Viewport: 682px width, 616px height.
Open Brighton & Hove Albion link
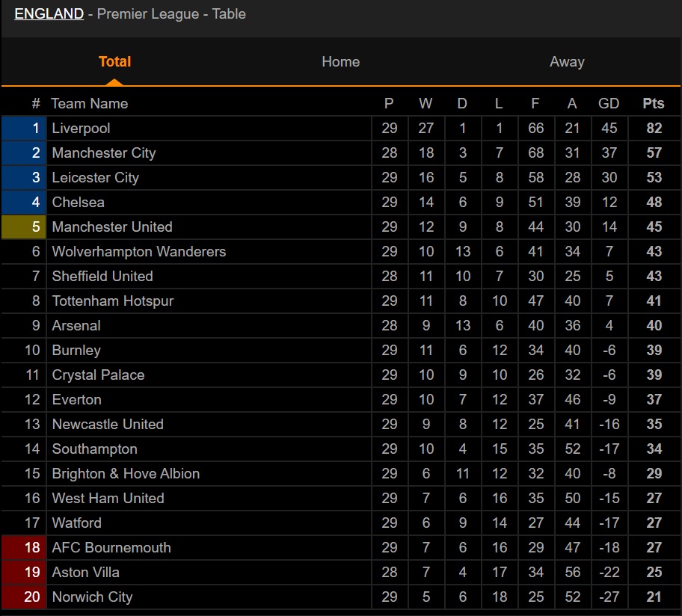coord(126,473)
